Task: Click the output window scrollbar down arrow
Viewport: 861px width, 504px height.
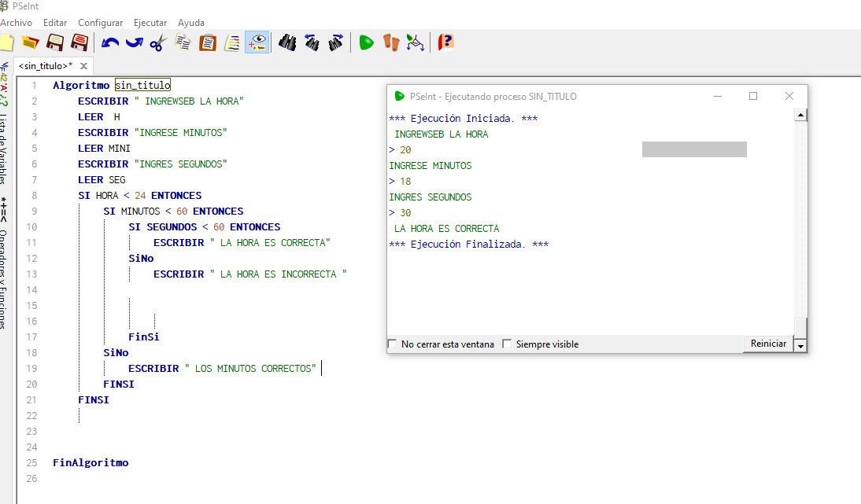Action: [x=800, y=346]
